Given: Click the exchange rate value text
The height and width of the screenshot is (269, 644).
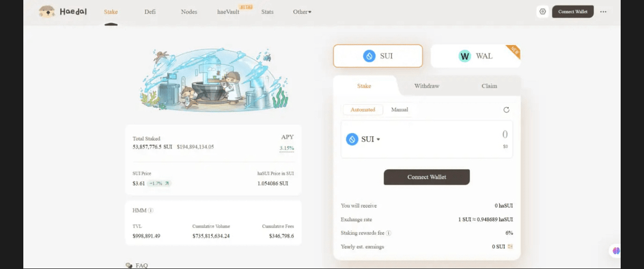Looking at the screenshot, I should pyautogui.click(x=486, y=219).
